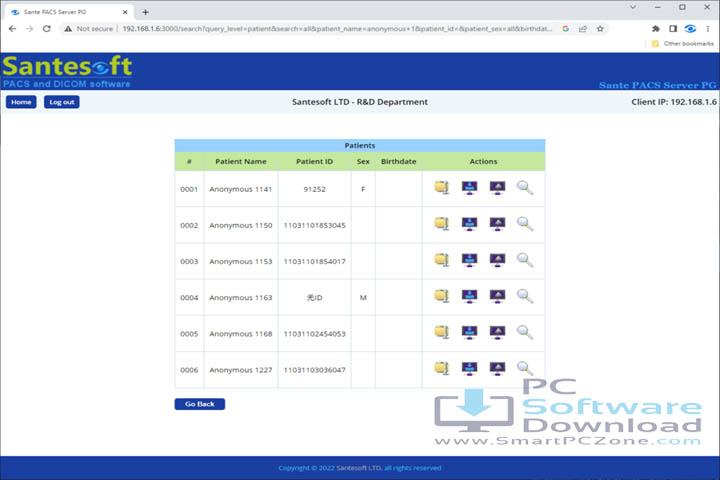720x480 pixels.
Task: Click patient ID 11031103036047
Action: (315, 370)
